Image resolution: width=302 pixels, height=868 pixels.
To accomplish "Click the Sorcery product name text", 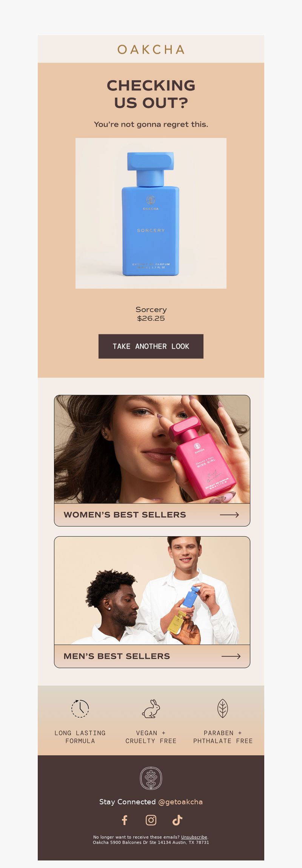I will click(x=151, y=309).
